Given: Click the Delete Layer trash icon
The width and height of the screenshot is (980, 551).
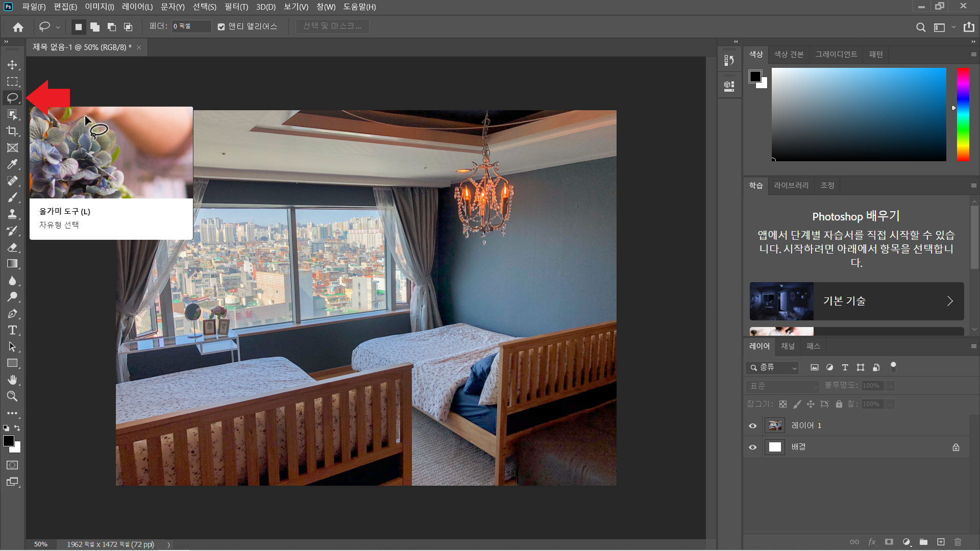Looking at the screenshot, I should pos(958,542).
